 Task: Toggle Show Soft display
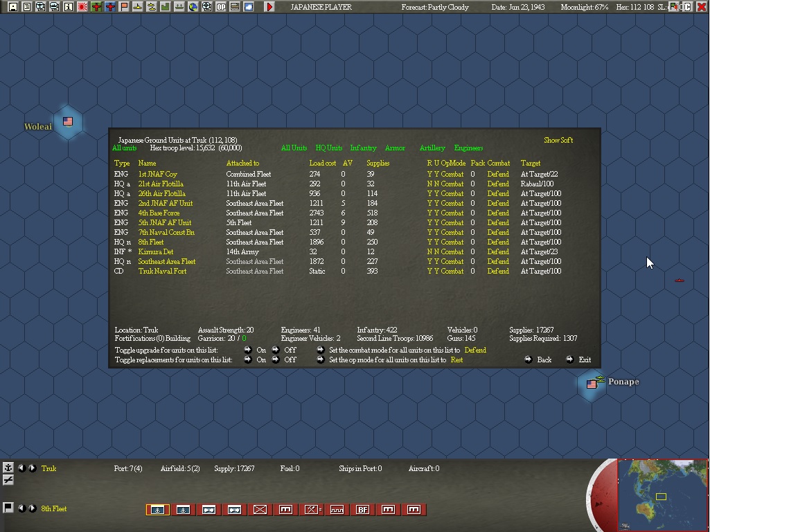point(558,140)
